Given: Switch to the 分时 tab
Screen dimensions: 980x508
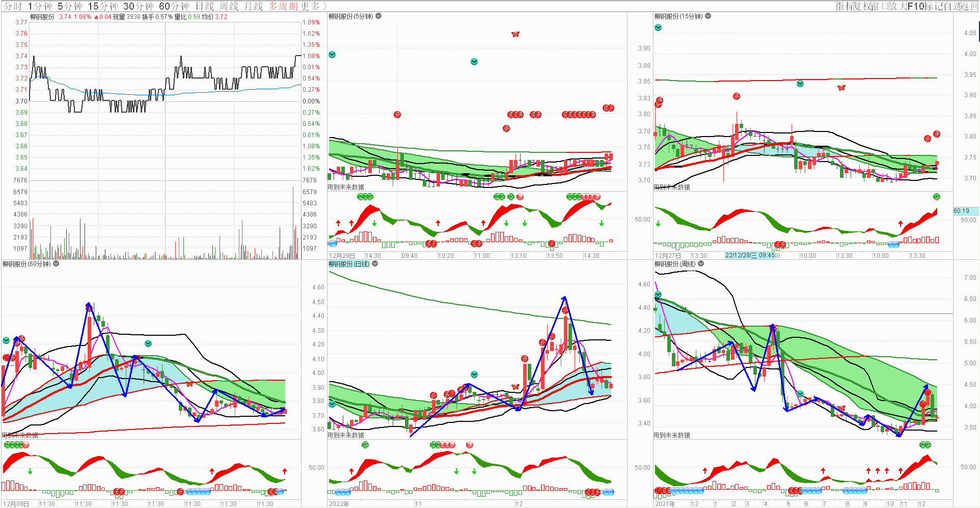Looking at the screenshot, I should tap(13, 6).
